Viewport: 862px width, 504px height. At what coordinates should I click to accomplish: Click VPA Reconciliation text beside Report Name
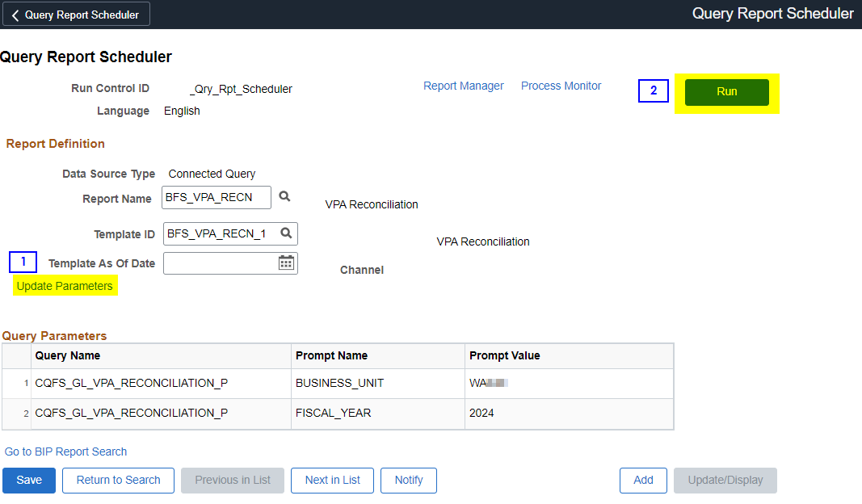coord(372,204)
